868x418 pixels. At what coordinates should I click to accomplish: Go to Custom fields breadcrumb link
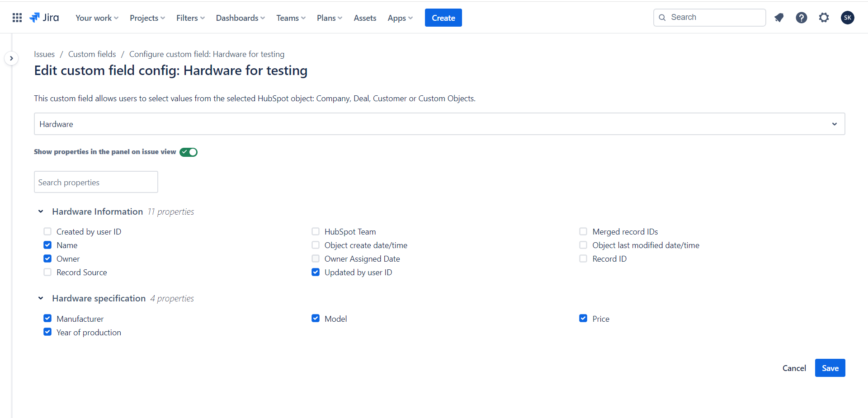point(92,54)
